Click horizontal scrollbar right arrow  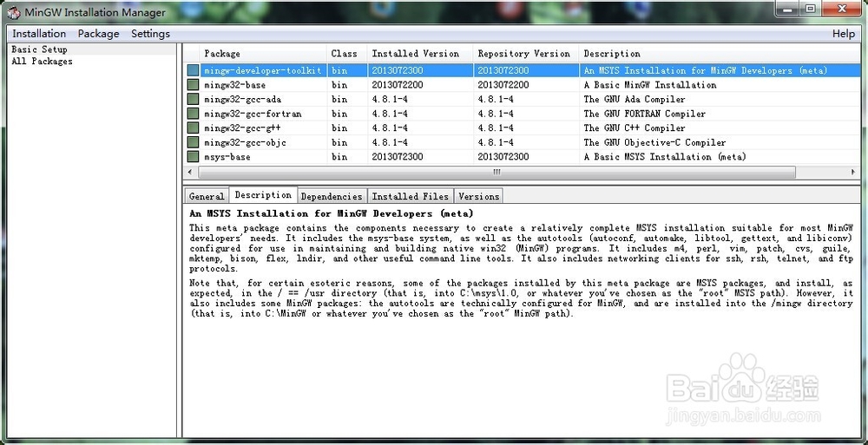(x=853, y=172)
